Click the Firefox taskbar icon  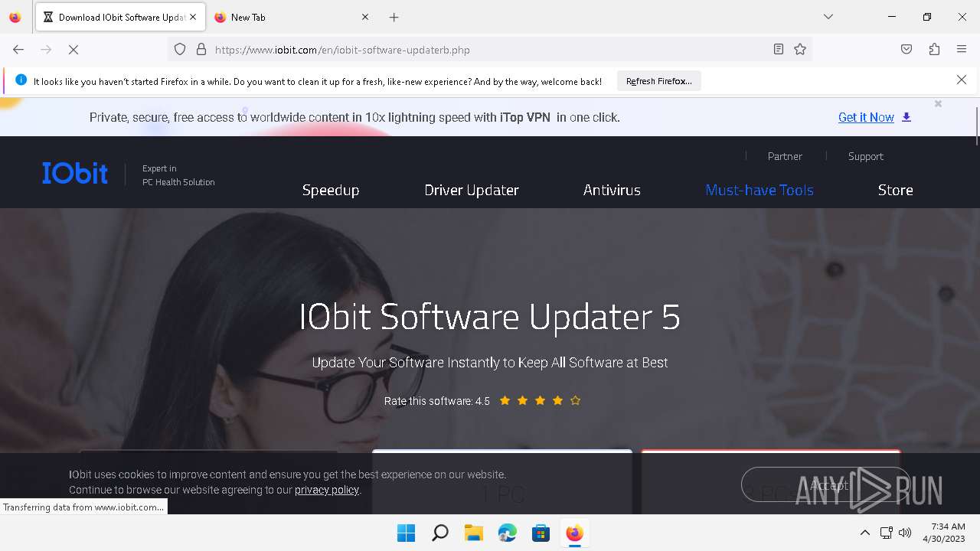coord(574,533)
